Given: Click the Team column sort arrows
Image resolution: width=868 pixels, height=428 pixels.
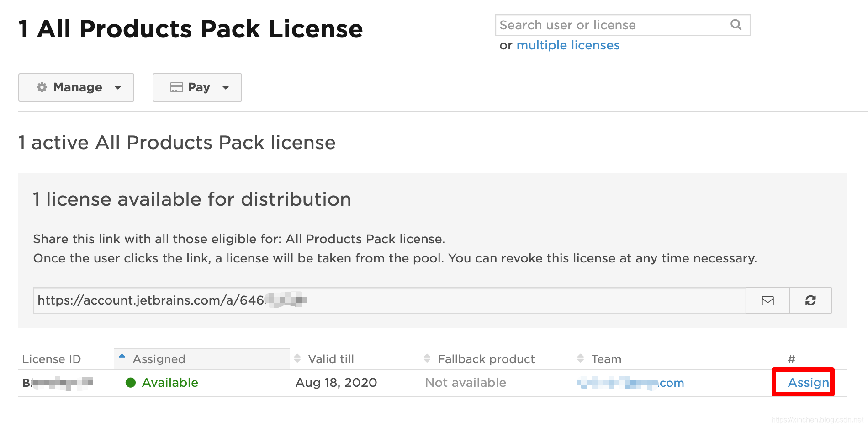Looking at the screenshot, I should tap(581, 358).
